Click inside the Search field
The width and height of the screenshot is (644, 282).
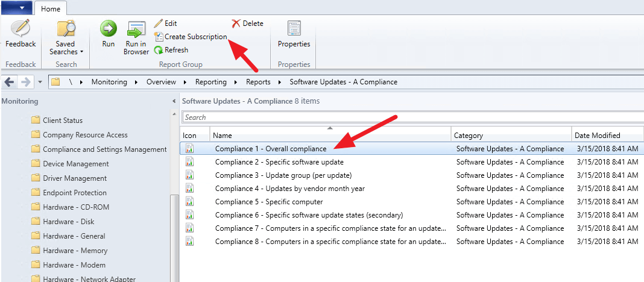pyautogui.click(x=410, y=117)
